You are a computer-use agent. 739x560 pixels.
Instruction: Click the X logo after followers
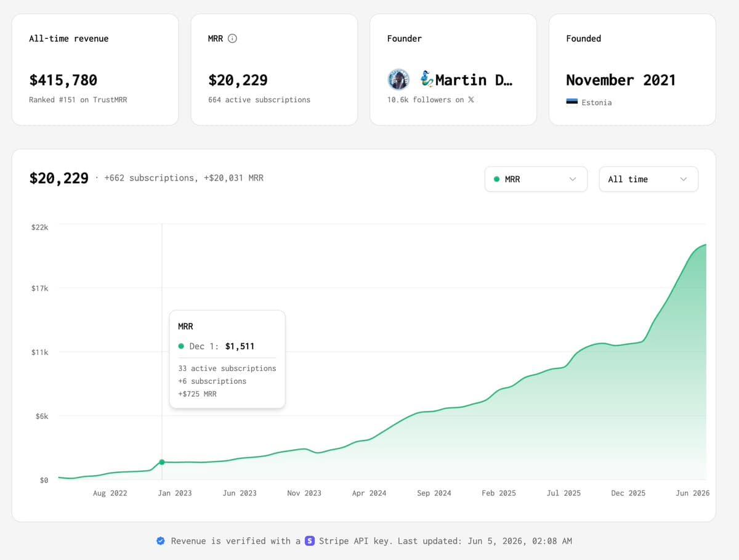tap(471, 100)
